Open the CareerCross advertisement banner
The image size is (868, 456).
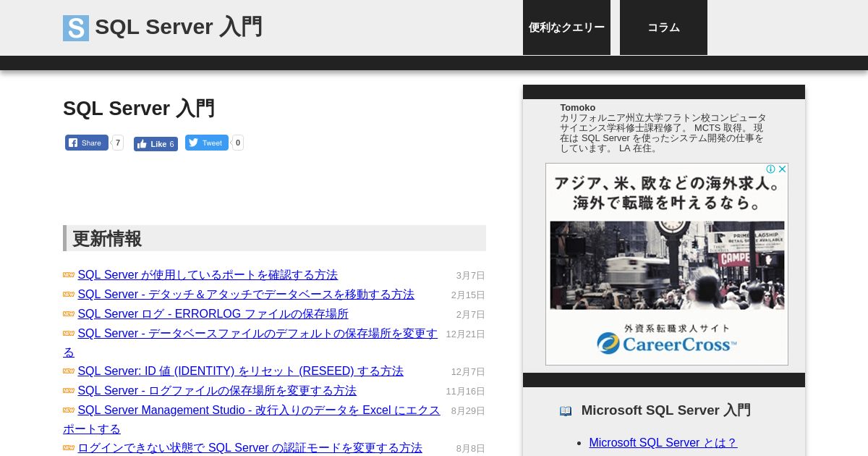(x=667, y=264)
